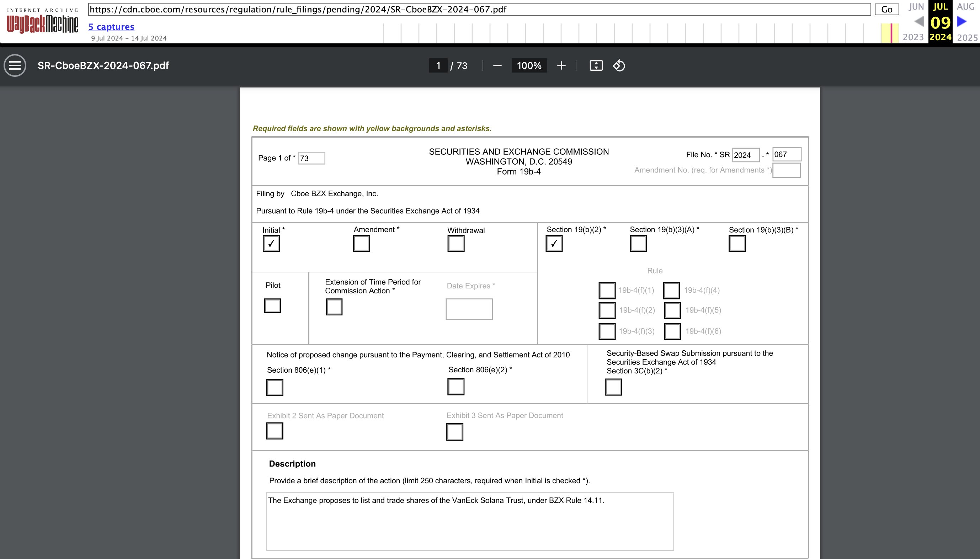Screen dimensions: 980x559
Task: Open the 5 captures link
Action: point(111,27)
